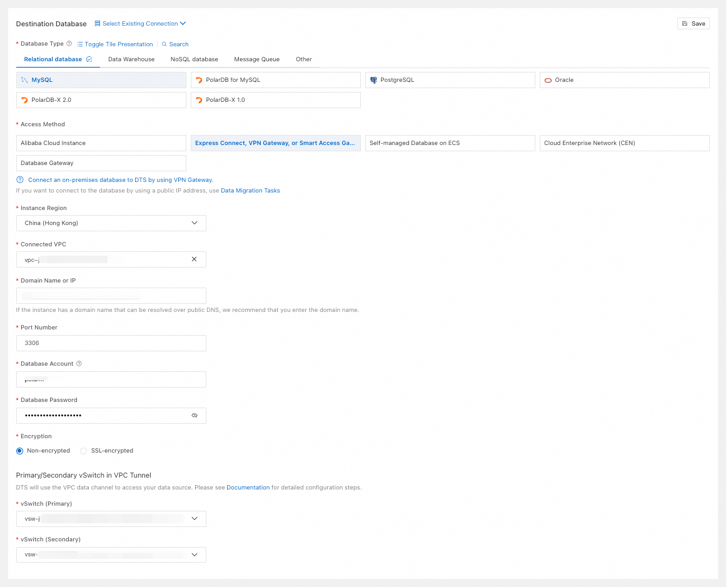
Task: Click the Database Password field
Action: pyautogui.click(x=111, y=416)
